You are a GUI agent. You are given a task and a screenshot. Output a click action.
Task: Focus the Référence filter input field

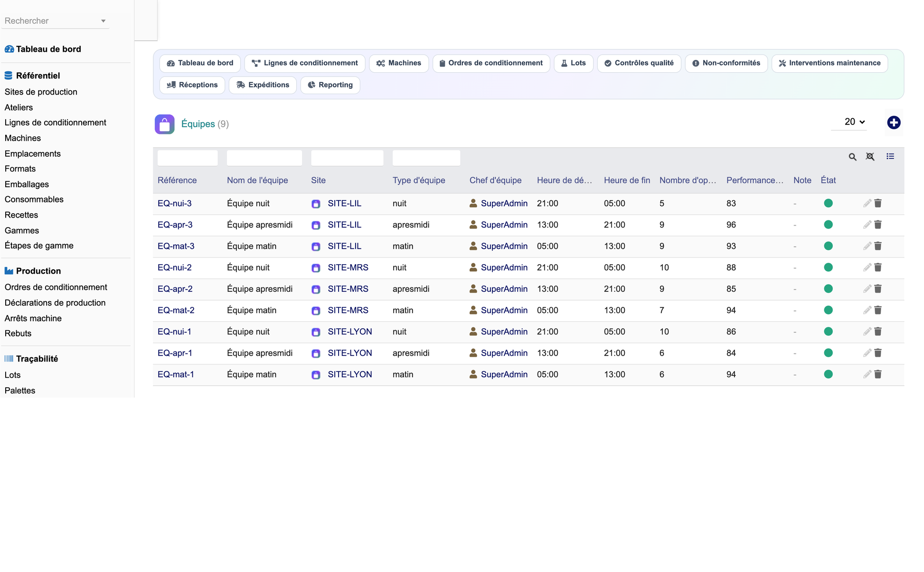(x=188, y=158)
